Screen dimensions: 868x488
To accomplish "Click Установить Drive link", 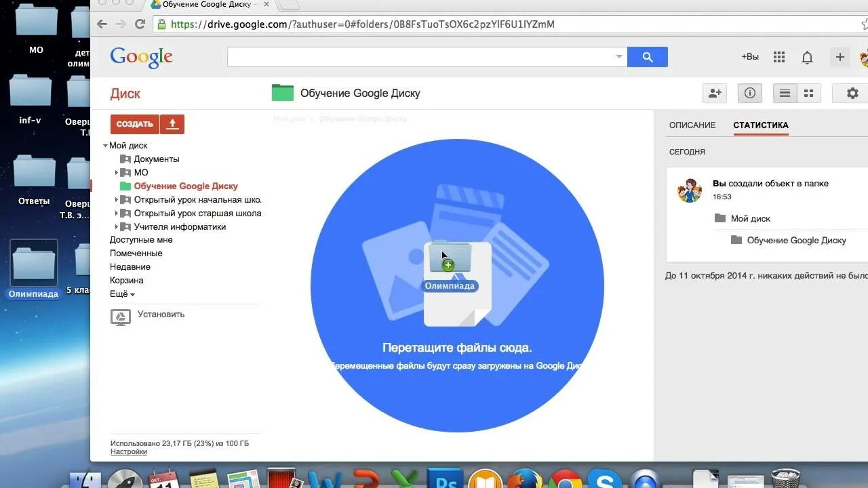I will click(x=161, y=314).
